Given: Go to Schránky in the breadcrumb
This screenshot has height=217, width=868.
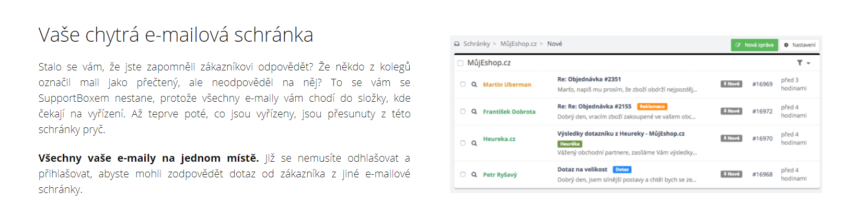Looking at the screenshot, I should [x=477, y=44].
